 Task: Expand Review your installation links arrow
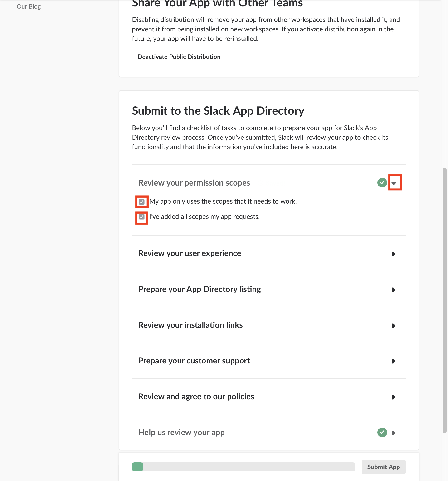click(394, 325)
